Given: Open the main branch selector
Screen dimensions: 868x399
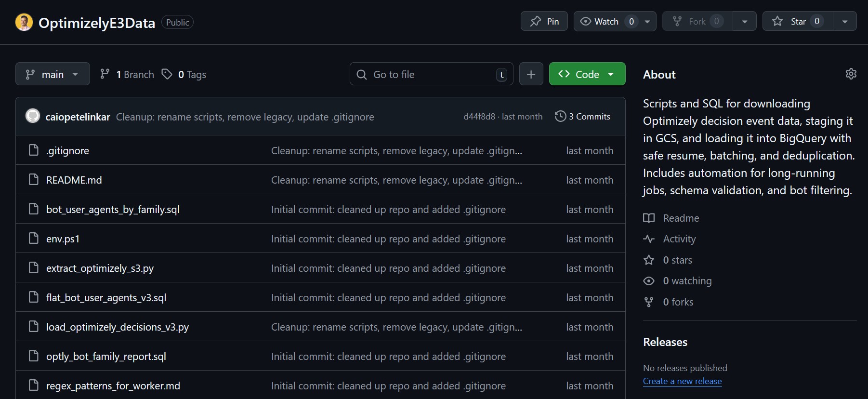Looking at the screenshot, I should click(53, 74).
